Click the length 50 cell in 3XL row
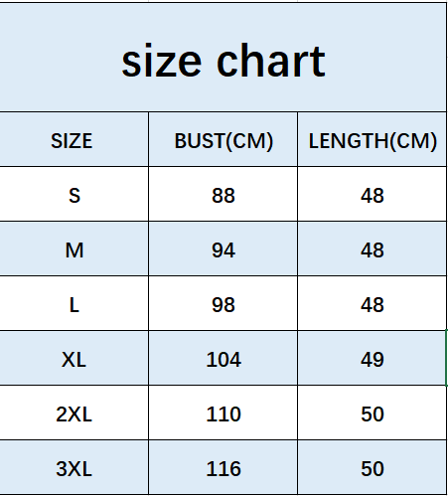Screen dimensions: 448x496 coord(373,467)
